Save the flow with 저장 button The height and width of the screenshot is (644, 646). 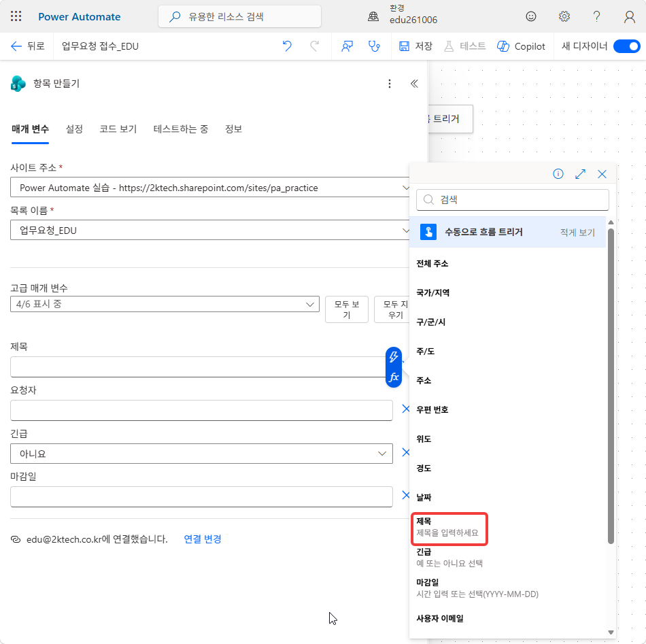415,46
